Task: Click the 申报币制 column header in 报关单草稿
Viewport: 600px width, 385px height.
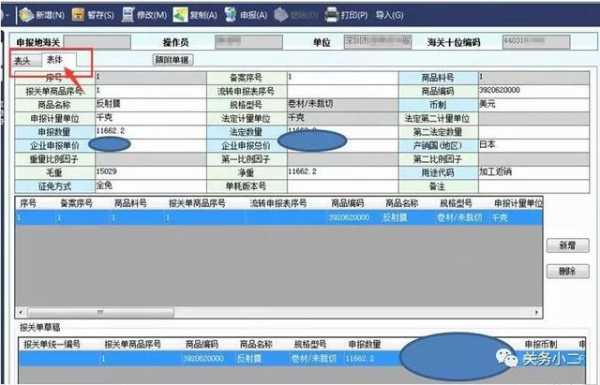Action: [x=541, y=344]
